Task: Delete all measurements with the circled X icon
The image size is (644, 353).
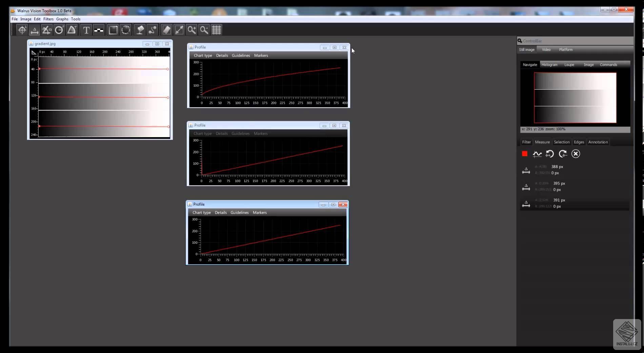Action: click(x=576, y=154)
